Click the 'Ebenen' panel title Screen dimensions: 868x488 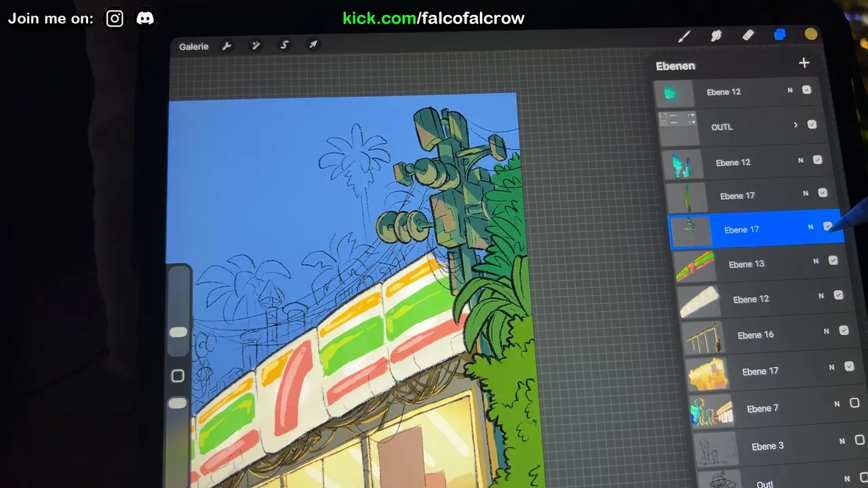pos(675,66)
